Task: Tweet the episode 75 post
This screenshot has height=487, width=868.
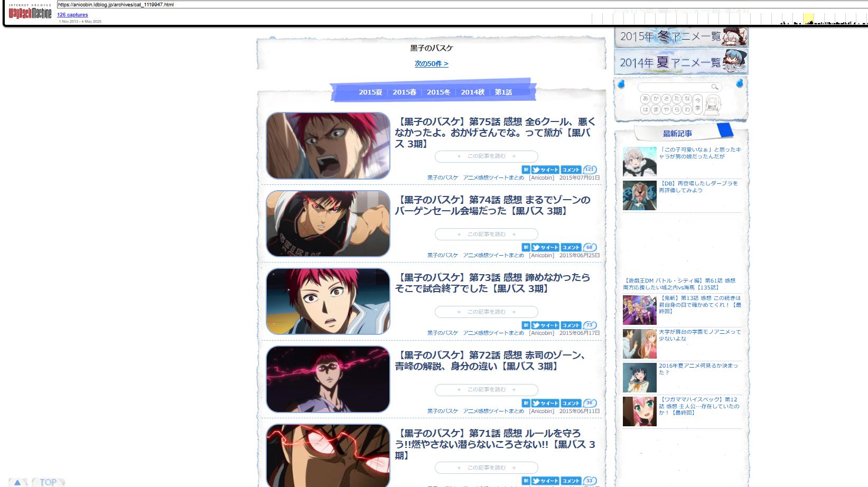Action: 545,170
